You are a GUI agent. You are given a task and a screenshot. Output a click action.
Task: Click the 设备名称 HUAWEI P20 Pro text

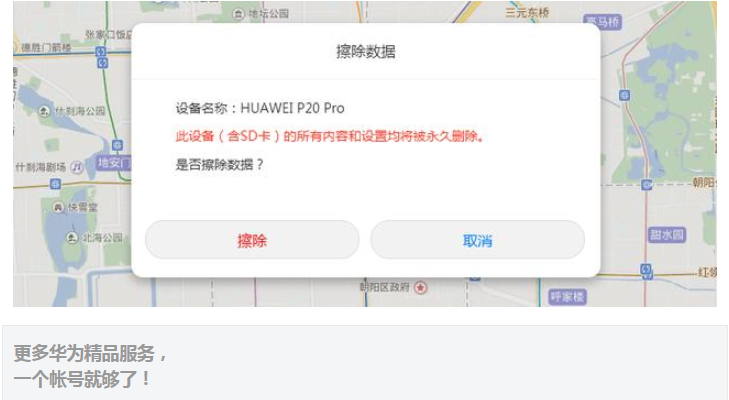[x=260, y=108]
